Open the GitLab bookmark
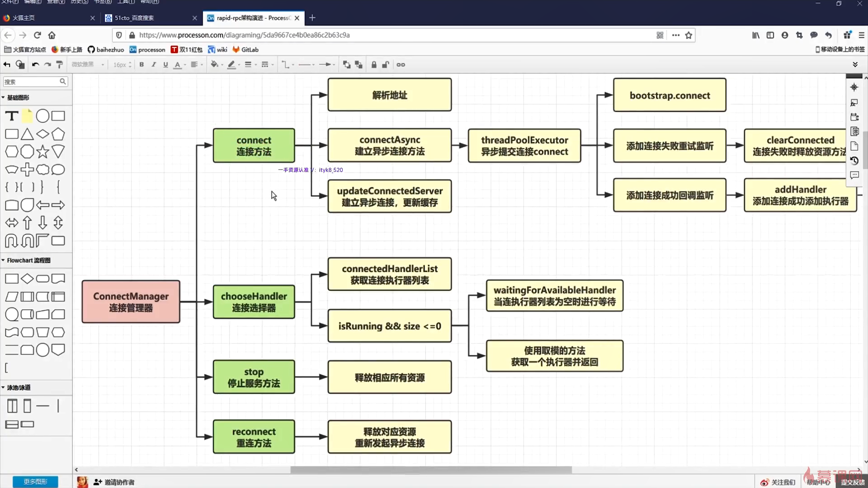This screenshot has width=868, height=488. point(245,50)
